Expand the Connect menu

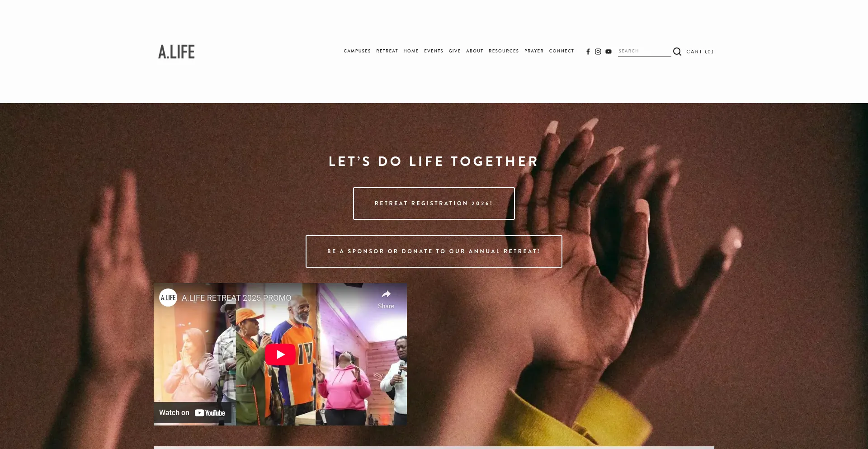pyautogui.click(x=561, y=51)
